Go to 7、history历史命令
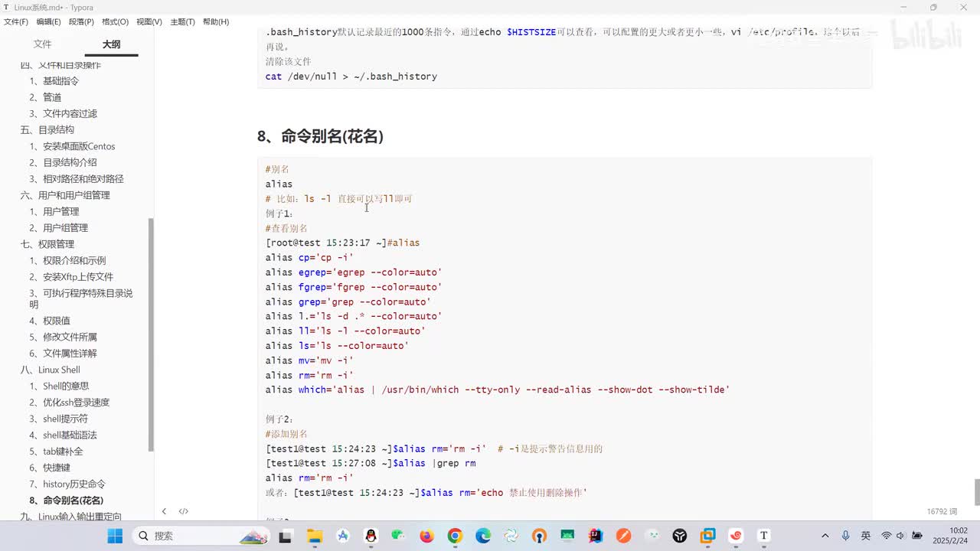The height and width of the screenshot is (551, 980). point(68,484)
